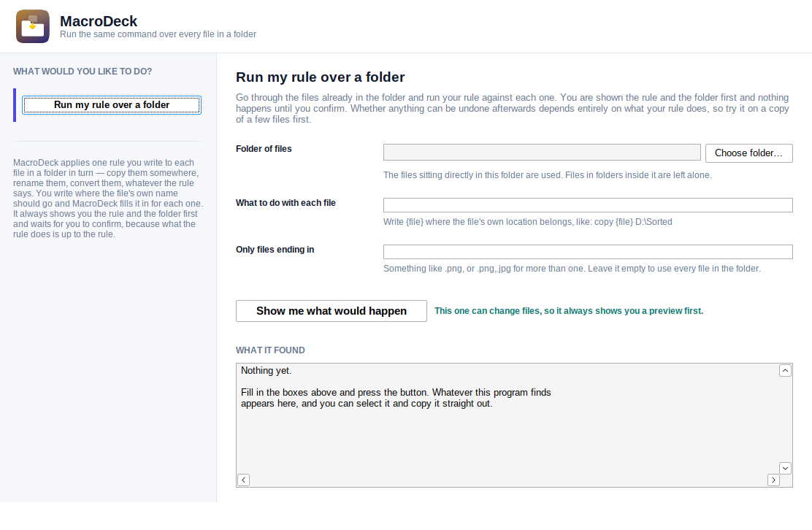812x530 pixels.
Task: Click the 'What to do with each file' field
Action: point(588,205)
